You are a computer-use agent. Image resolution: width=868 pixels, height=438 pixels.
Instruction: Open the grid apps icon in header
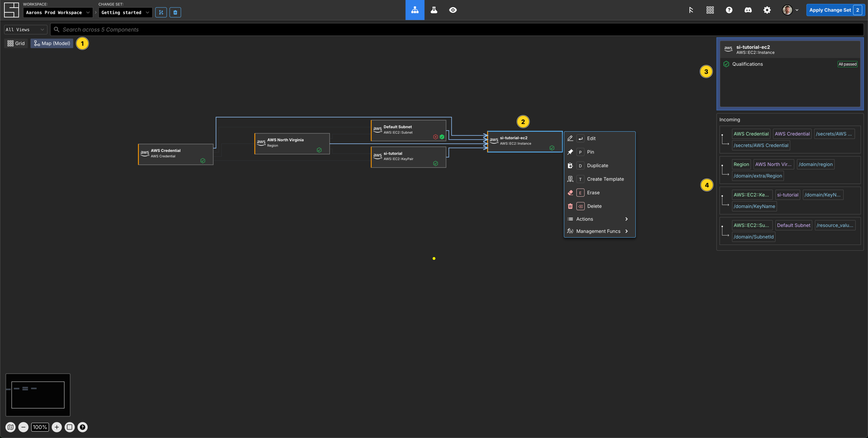(x=710, y=10)
